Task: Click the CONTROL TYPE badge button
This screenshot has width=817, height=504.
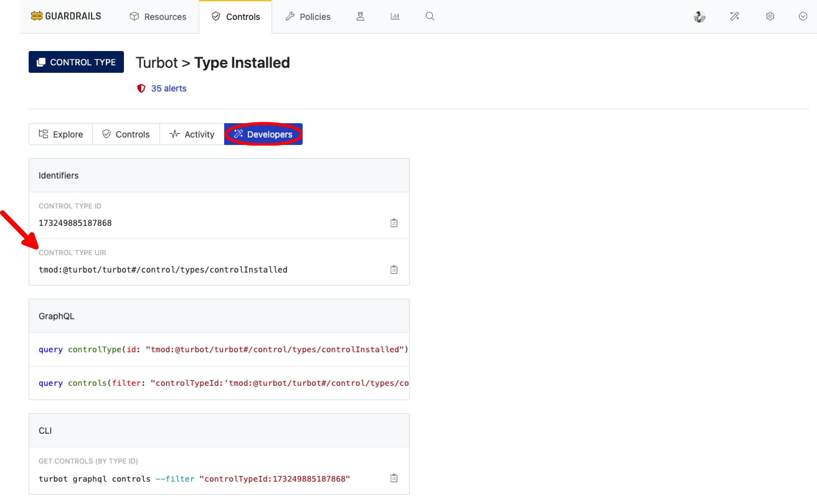Action: click(76, 62)
